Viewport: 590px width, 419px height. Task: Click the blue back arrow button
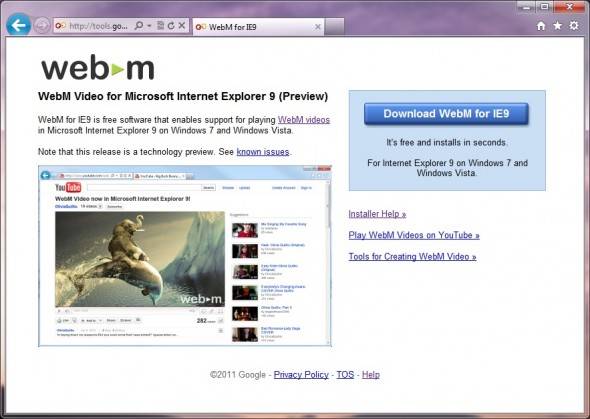pos(18,25)
